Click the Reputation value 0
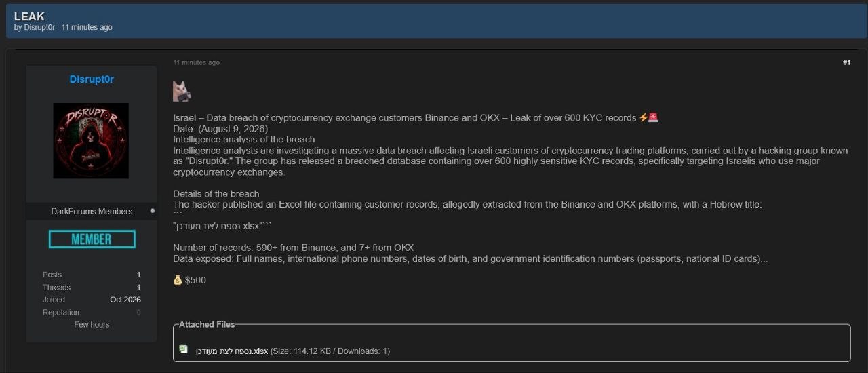 pyautogui.click(x=138, y=313)
